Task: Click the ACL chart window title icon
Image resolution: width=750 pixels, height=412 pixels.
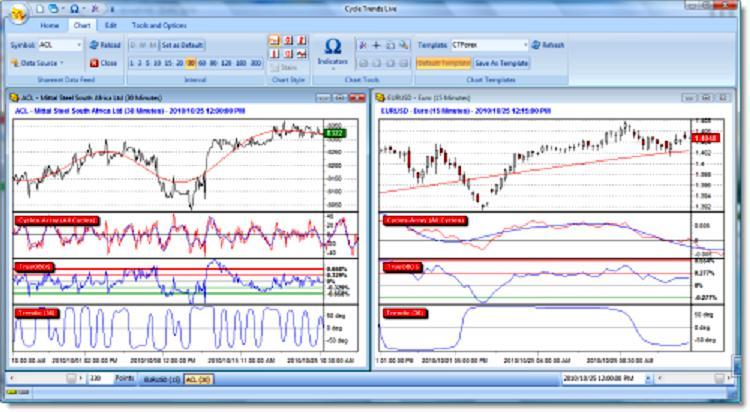Action: tap(14, 98)
